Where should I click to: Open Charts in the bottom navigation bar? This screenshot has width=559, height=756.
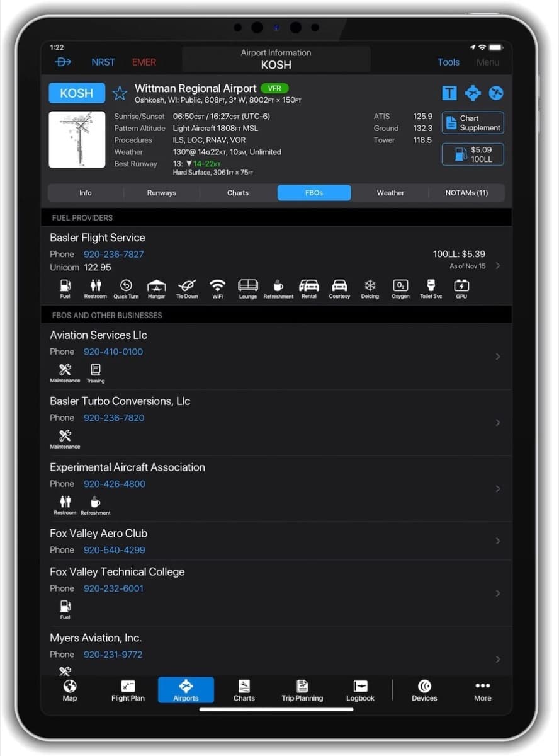[244, 690]
